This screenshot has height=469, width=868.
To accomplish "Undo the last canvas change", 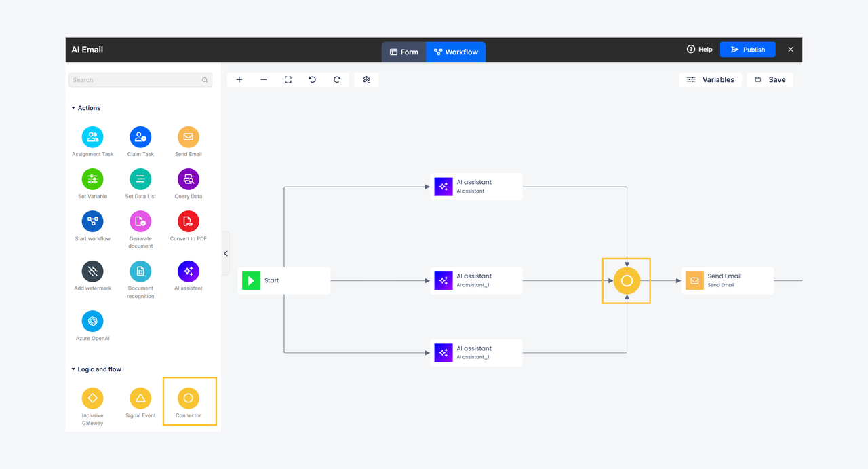I will point(313,79).
